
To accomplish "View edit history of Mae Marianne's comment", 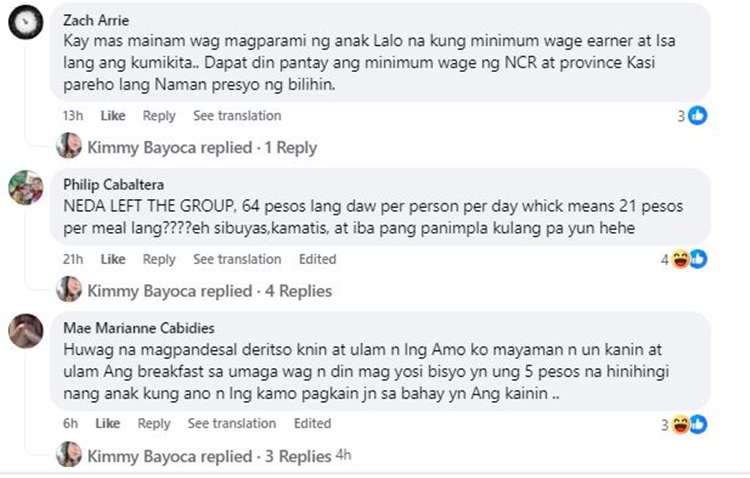I will [x=312, y=424].
